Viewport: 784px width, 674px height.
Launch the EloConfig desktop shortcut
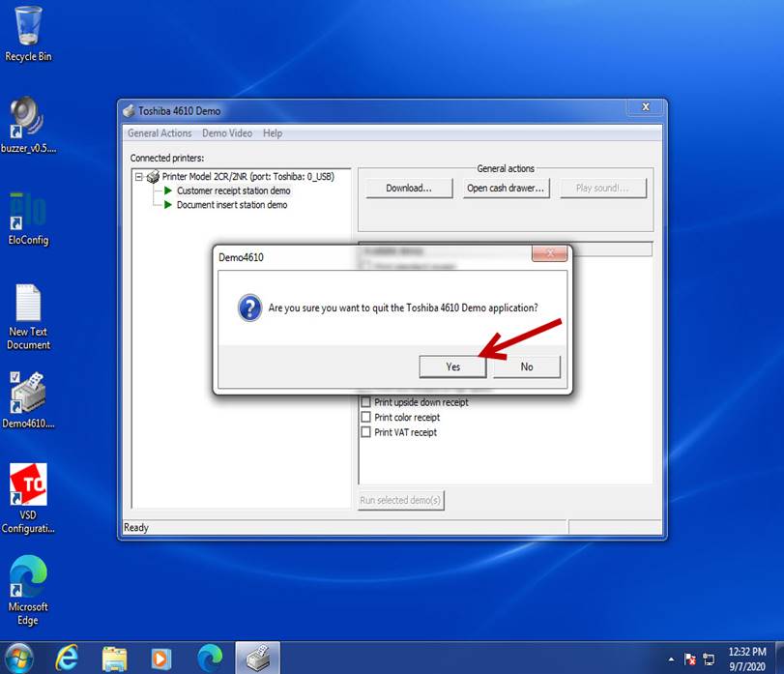pyautogui.click(x=28, y=213)
